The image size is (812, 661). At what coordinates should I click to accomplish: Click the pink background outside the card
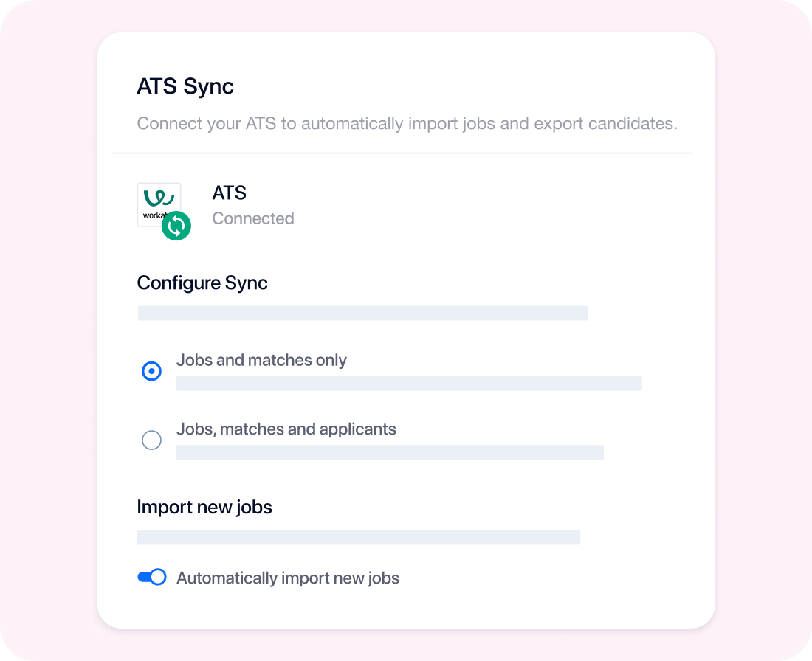(44, 332)
